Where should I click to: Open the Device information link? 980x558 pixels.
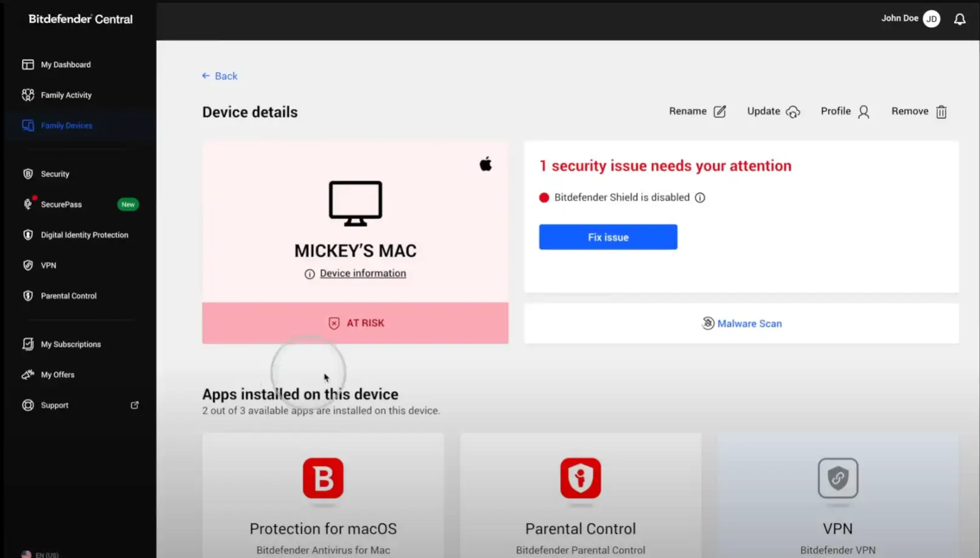click(362, 274)
